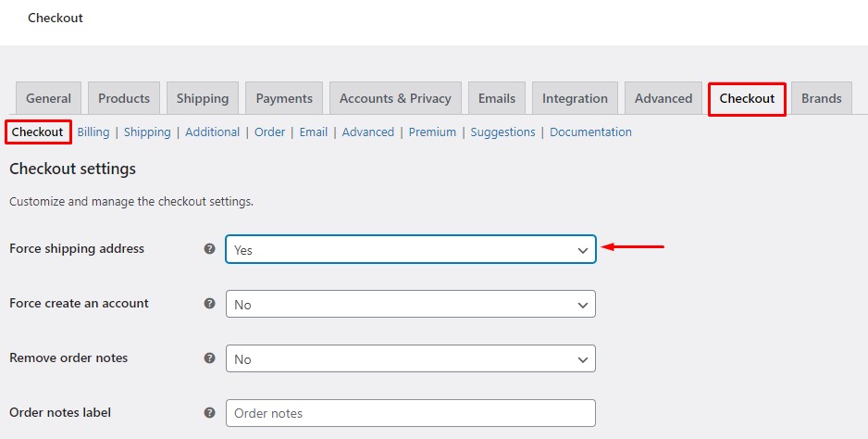Viewport: 868px width, 439px height.
Task: Open the Products tab
Action: (124, 98)
